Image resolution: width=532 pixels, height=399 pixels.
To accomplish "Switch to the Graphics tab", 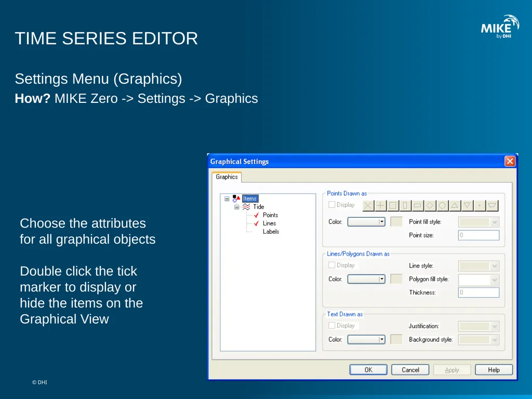I will pos(227,177).
